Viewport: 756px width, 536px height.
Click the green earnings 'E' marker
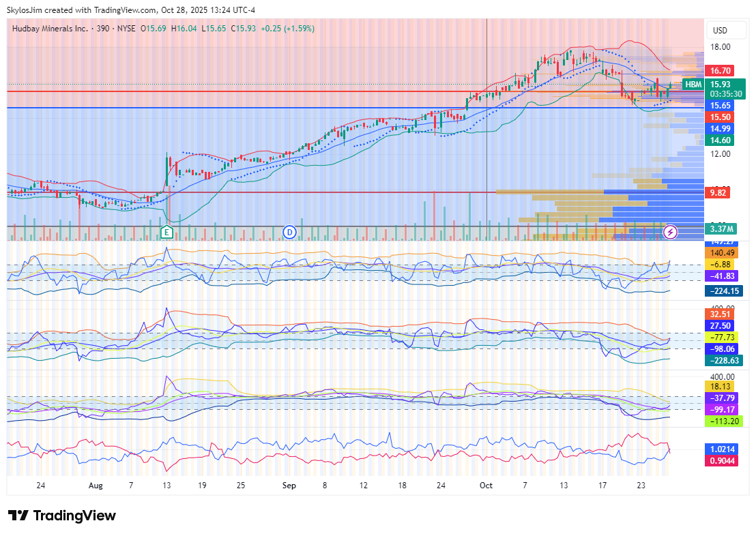click(166, 233)
